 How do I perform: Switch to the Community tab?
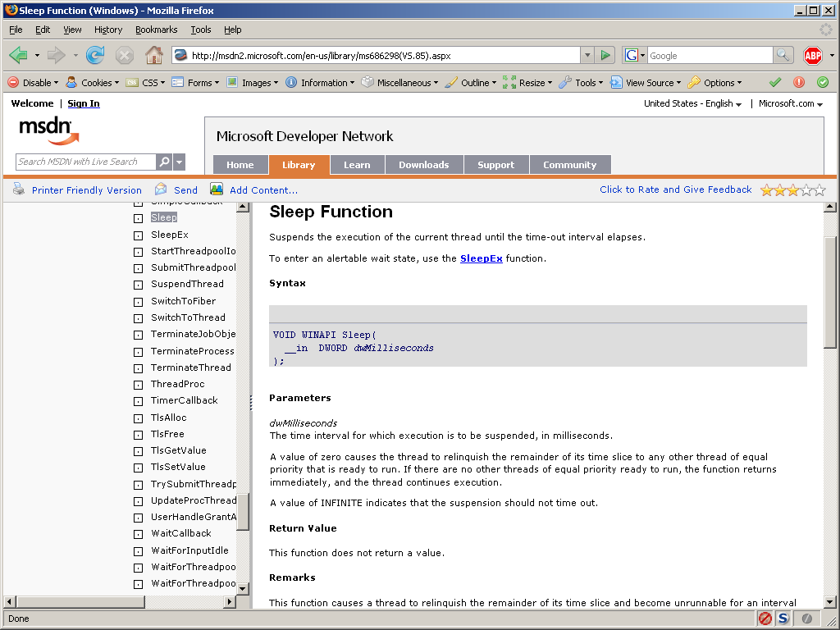[x=569, y=164]
